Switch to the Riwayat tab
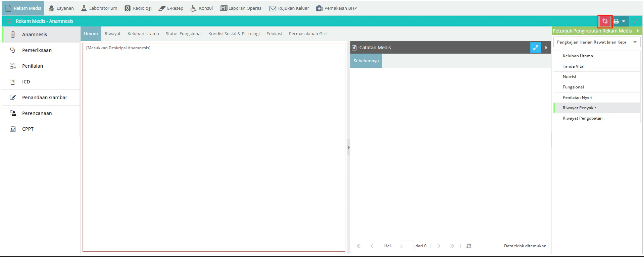644x257 pixels. click(x=112, y=34)
